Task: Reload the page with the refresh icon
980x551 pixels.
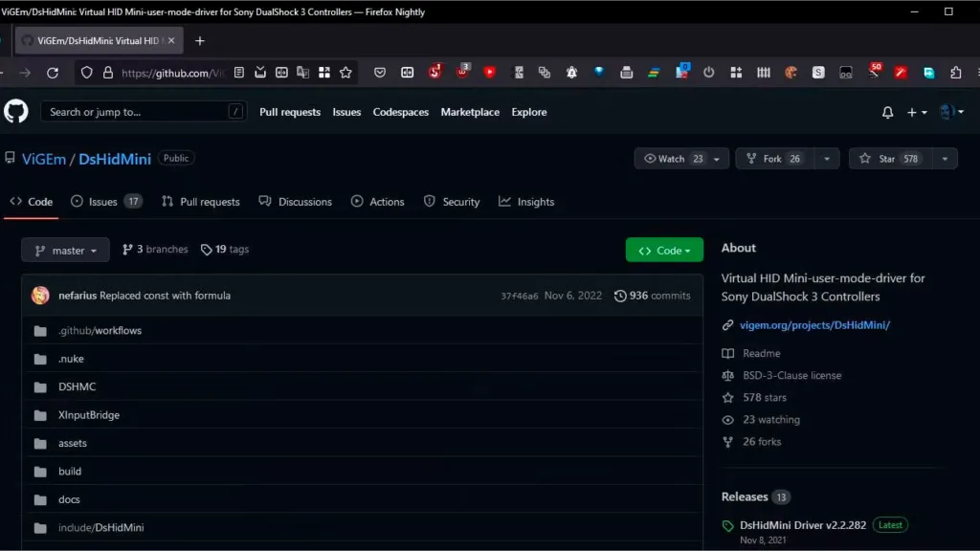Action: (53, 73)
